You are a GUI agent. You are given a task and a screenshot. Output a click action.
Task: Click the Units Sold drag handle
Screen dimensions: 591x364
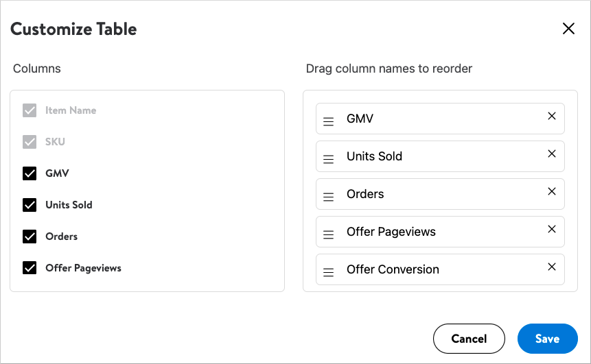328,159
